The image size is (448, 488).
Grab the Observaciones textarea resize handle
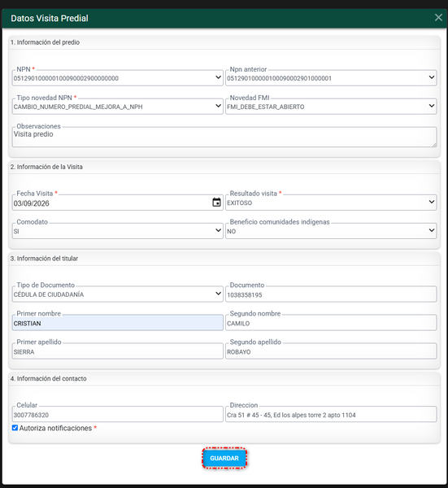(434, 145)
